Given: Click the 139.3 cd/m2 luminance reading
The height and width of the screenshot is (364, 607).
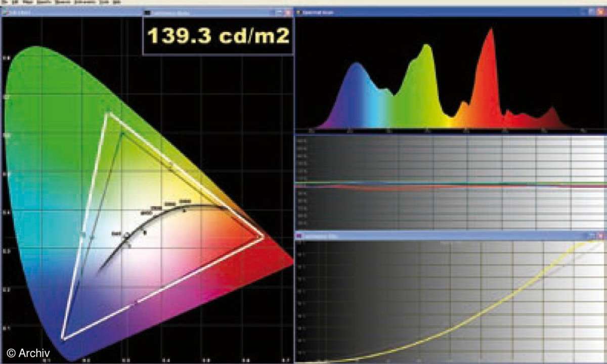Looking at the screenshot, I should pos(218,36).
